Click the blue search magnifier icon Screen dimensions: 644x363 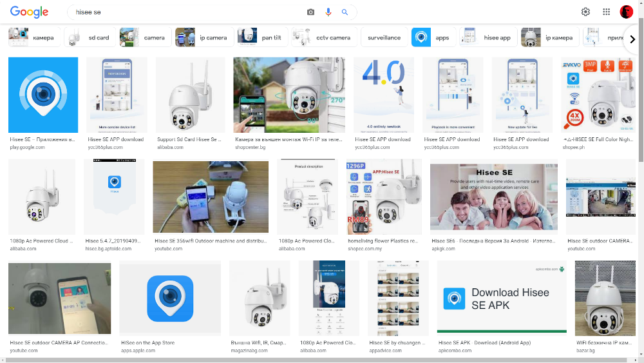(x=345, y=12)
